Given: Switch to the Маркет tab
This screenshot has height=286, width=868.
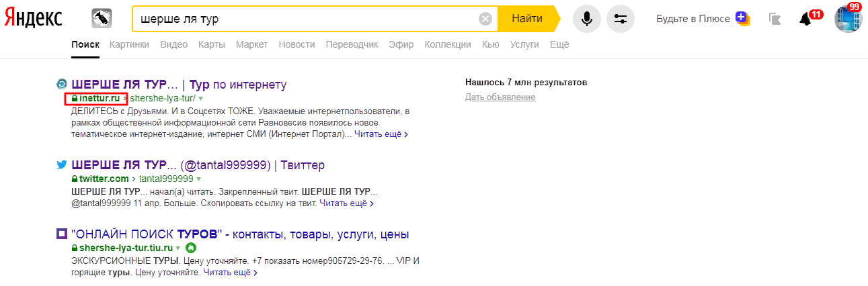Looking at the screenshot, I should coord(252,44).
